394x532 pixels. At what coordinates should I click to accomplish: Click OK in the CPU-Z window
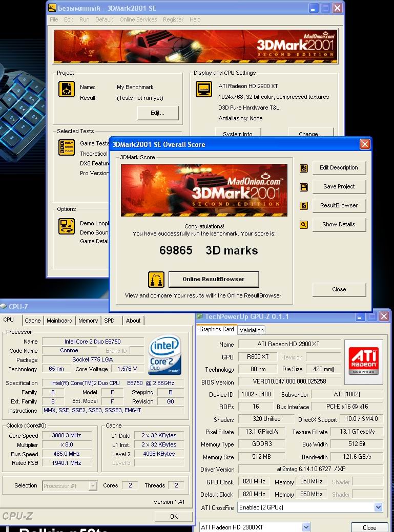pyautogui.click(x=174, y=517)
